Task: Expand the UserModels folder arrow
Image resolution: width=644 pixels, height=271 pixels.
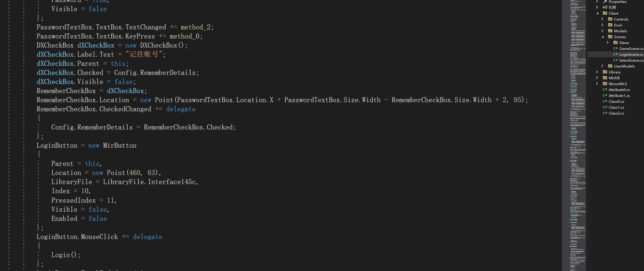Action: click(603, 66)
